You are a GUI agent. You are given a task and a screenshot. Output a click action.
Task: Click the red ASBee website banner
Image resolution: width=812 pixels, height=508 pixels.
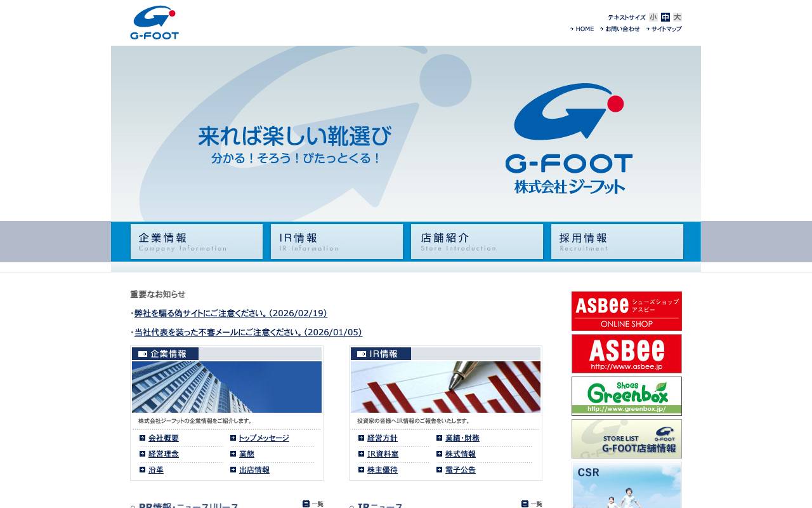point(626,353)
